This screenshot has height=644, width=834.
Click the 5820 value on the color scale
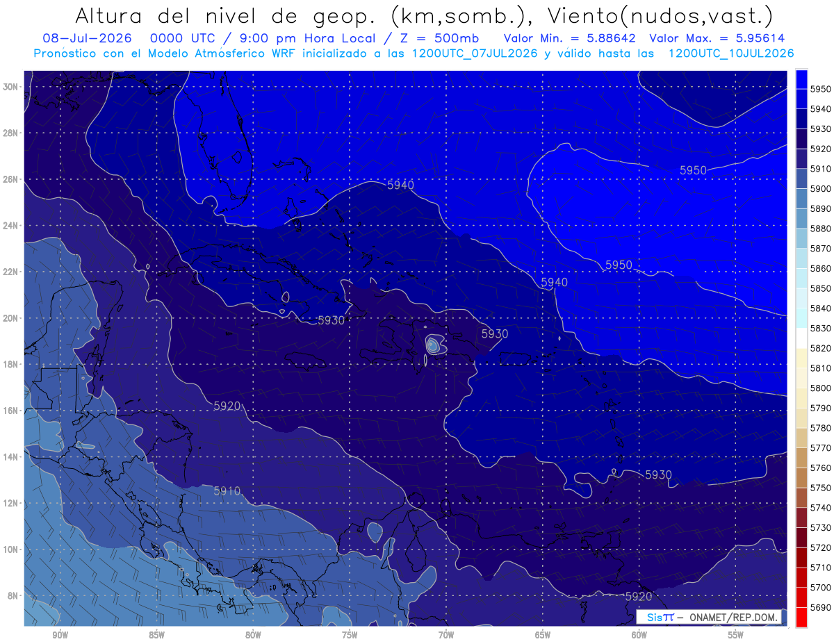[x=821, y=349]
